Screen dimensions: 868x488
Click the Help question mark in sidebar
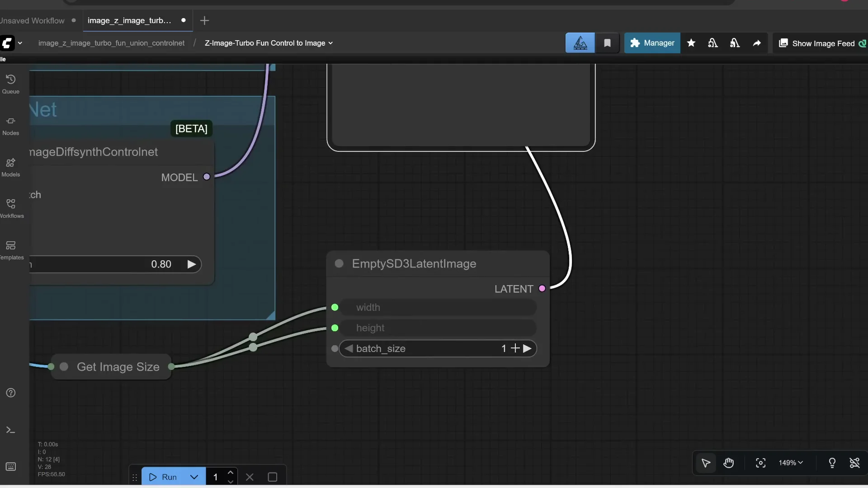pos(11,393)
